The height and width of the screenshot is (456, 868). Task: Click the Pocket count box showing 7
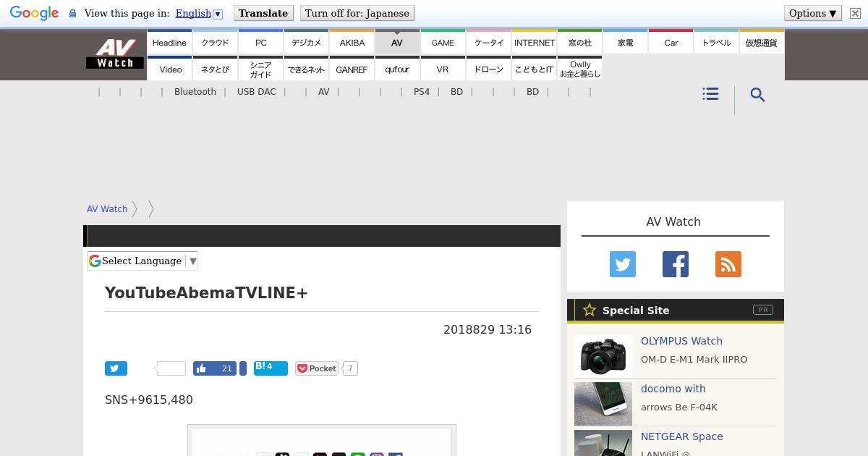tap(350, 368)
